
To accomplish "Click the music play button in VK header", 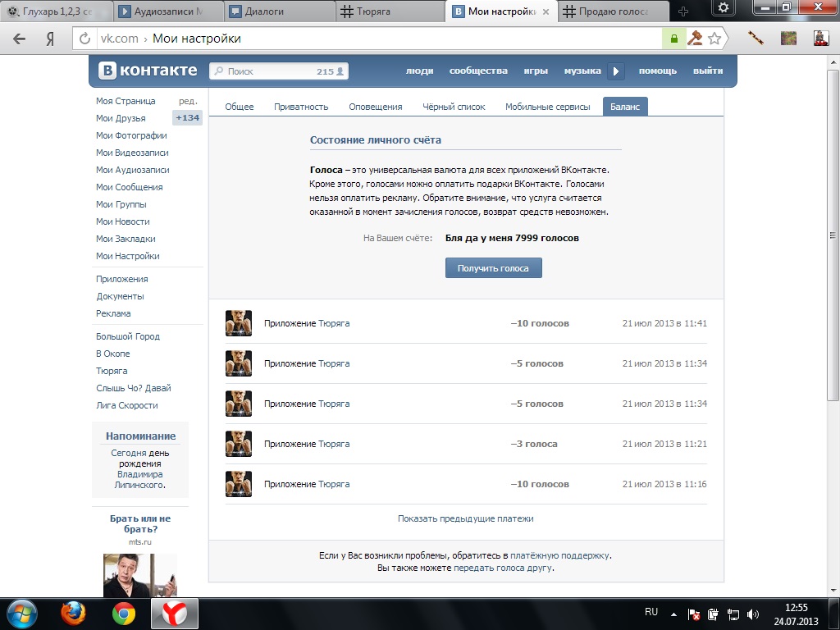I will [x=615, y=71].
